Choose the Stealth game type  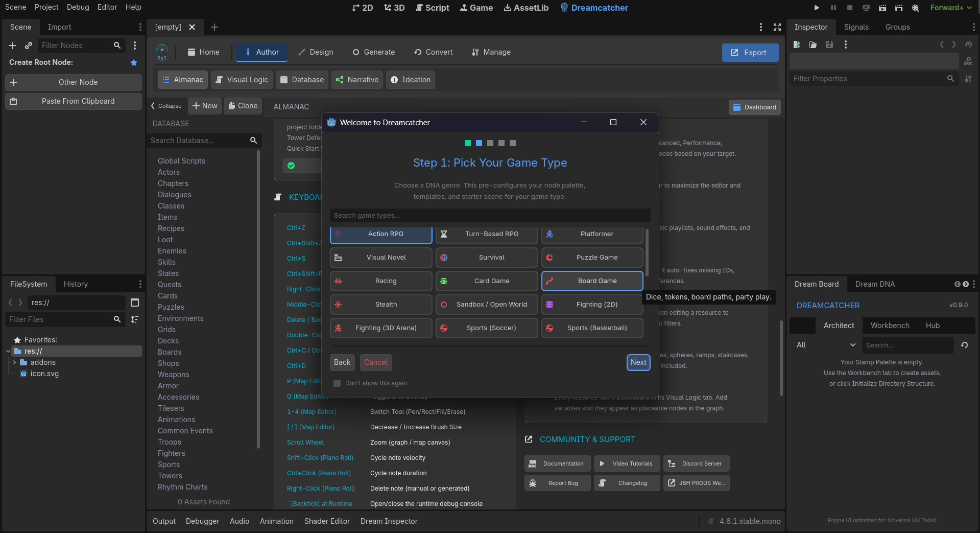(381, 305)
